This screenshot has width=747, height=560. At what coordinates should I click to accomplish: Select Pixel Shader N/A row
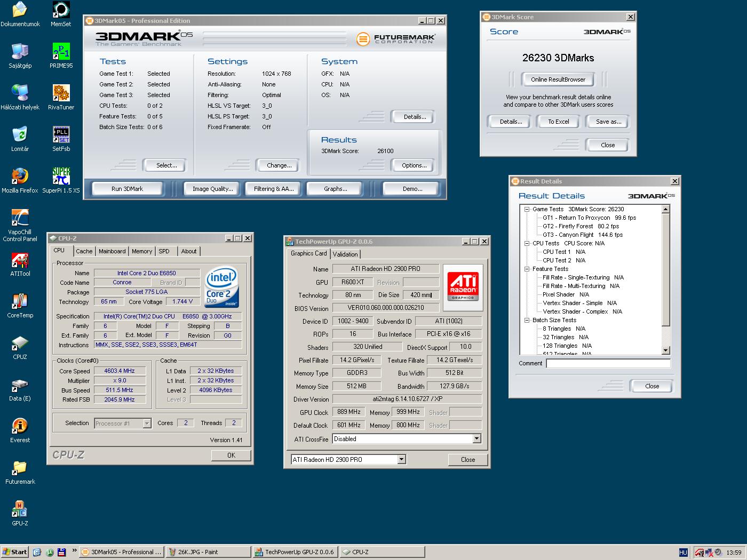[566, 294]
